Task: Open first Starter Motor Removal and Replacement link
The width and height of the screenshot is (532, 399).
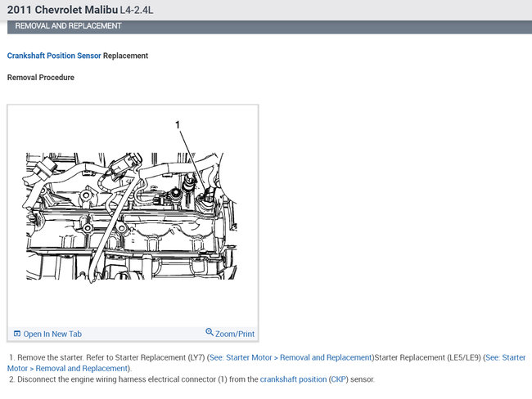Action: pyautogui.click(x=291, y=357)
